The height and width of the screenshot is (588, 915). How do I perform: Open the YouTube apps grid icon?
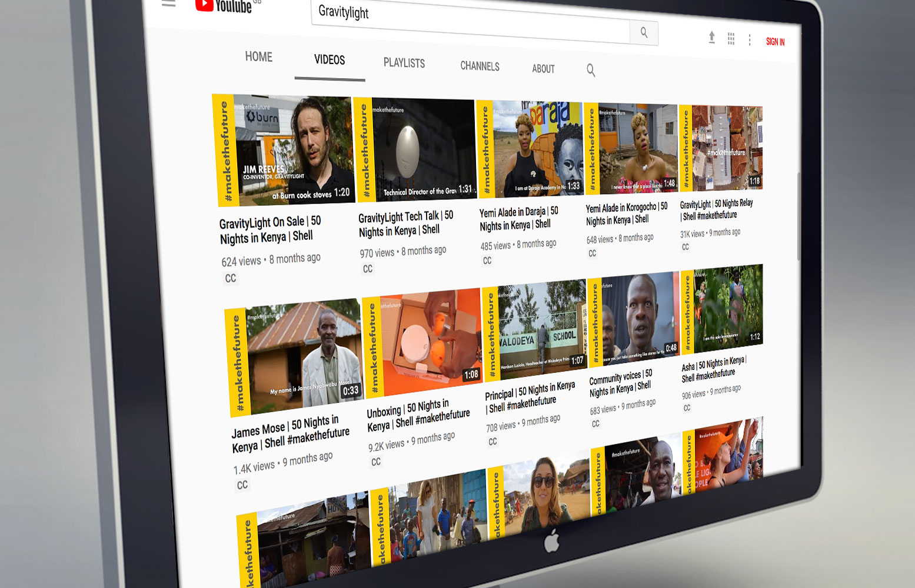point(731,39)
